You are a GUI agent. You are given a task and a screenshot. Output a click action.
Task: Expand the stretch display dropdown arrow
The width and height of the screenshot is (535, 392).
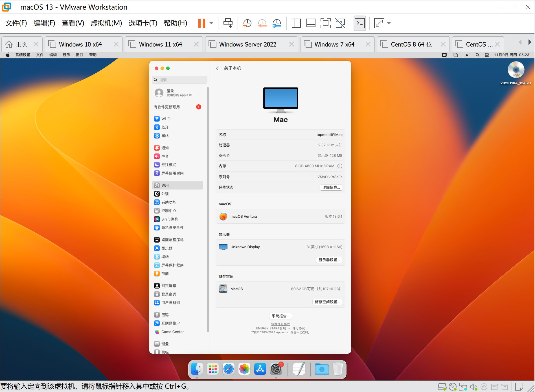tap(389, 23)
